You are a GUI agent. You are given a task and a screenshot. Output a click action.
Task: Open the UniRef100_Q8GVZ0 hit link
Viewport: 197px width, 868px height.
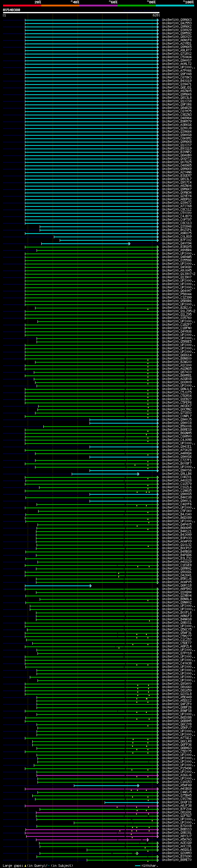pyautogui.click(x=177, y=37)
